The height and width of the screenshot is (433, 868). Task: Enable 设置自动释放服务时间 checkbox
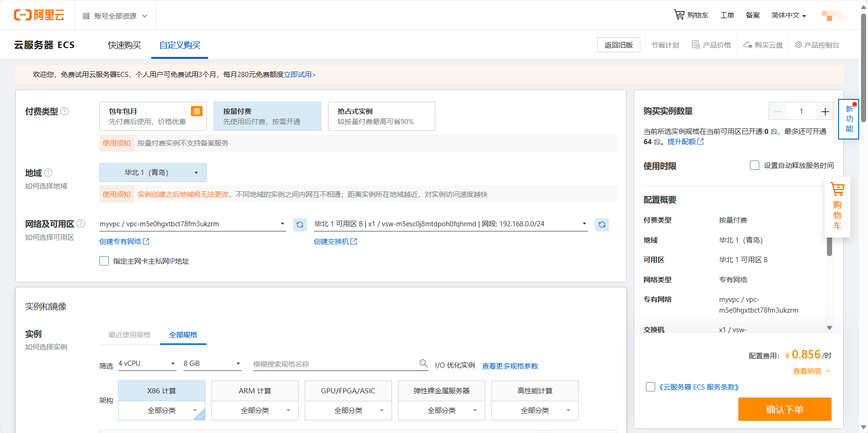pos(755,165)
